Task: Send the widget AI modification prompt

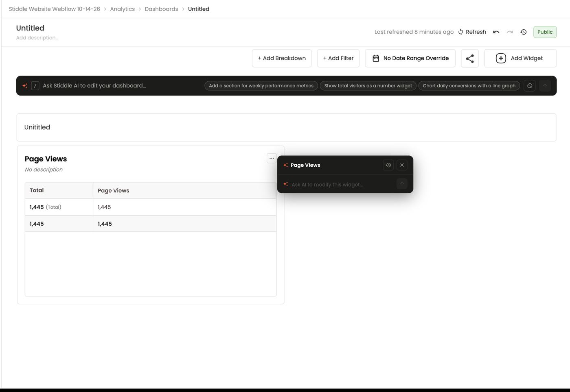Action: (402, 184)
